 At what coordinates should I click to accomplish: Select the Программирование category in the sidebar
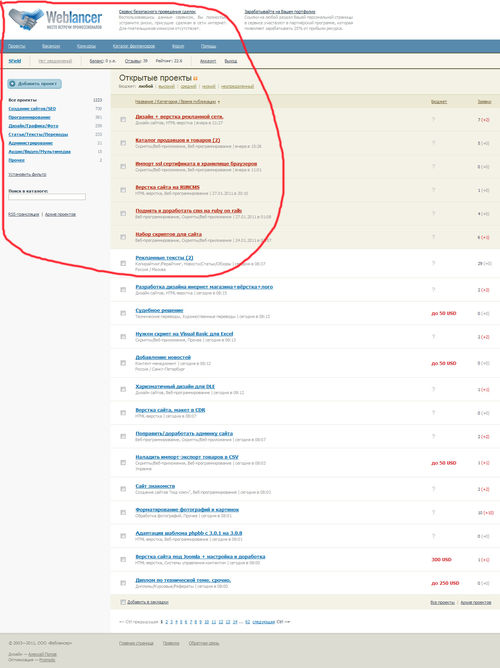click(29, 117)
